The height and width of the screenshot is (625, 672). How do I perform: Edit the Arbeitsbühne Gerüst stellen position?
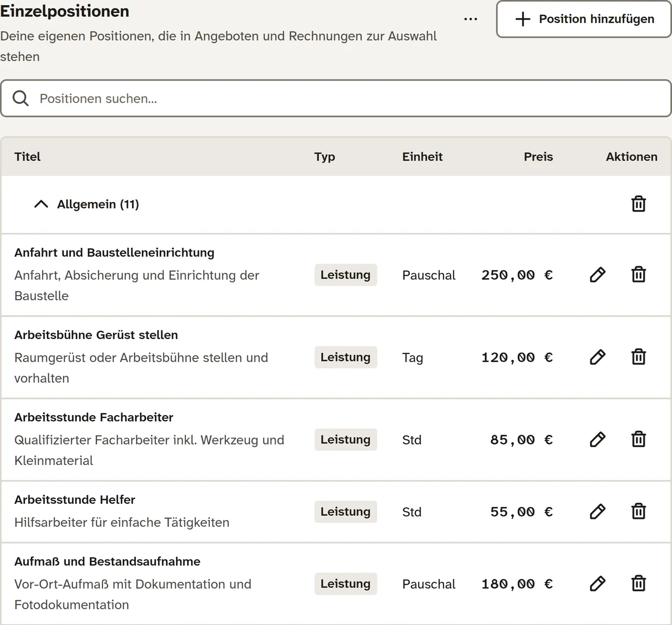point(597,357)
